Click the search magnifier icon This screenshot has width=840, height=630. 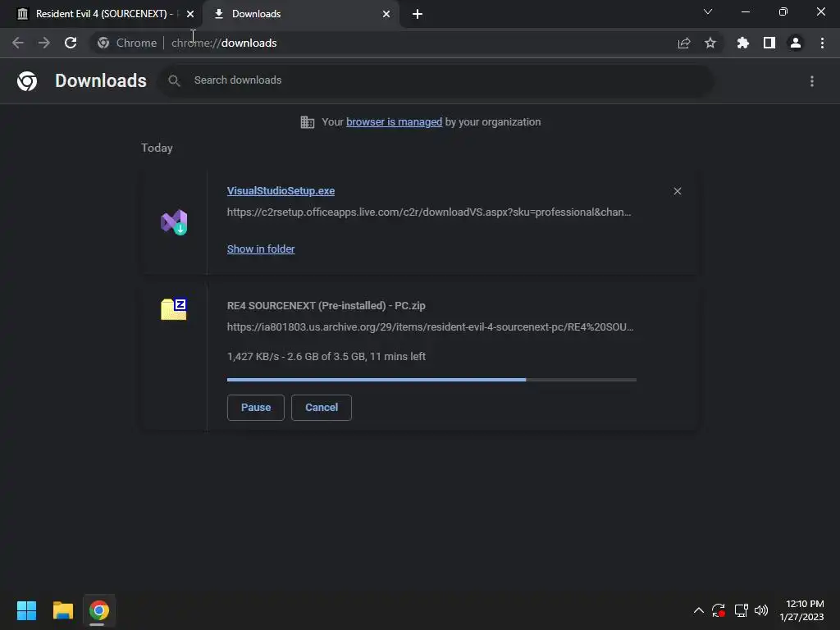(x=174, y=81)
